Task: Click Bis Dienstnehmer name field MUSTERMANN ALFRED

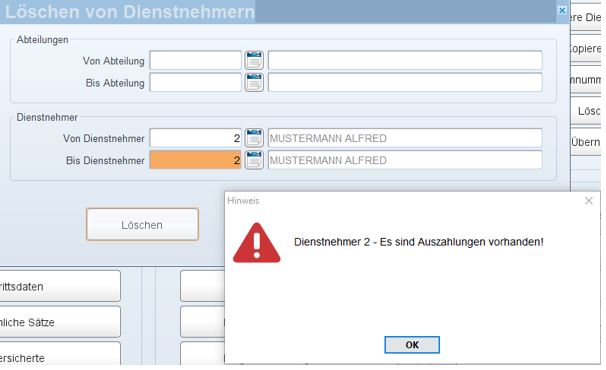Action: (x=405, y=160)
